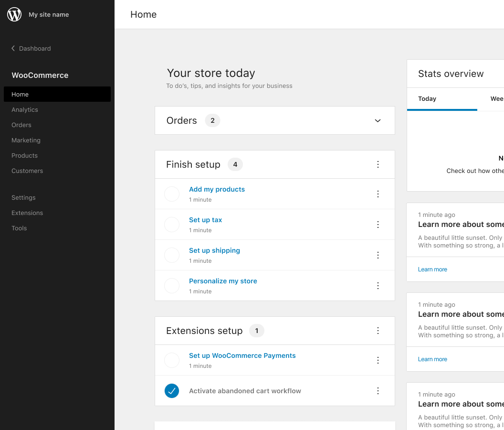Screen dimensions: 504x430
Task: Select Analytics in the WooCommerce sidebar
Action: click(24, 109)
